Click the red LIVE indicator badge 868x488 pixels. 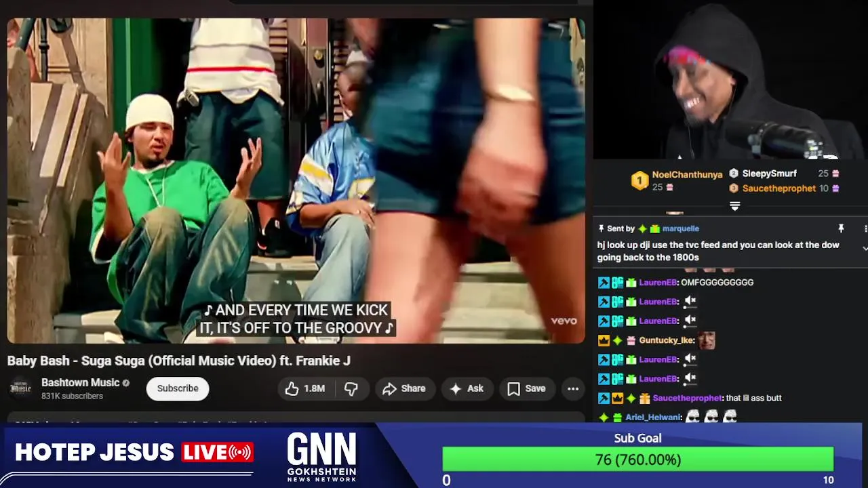pyautogui.click(x=217, y=452)
